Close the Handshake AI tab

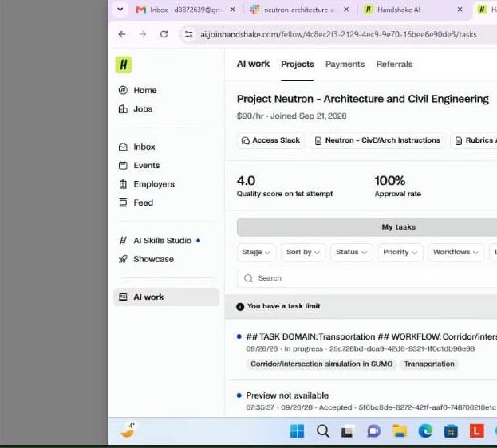460,10
